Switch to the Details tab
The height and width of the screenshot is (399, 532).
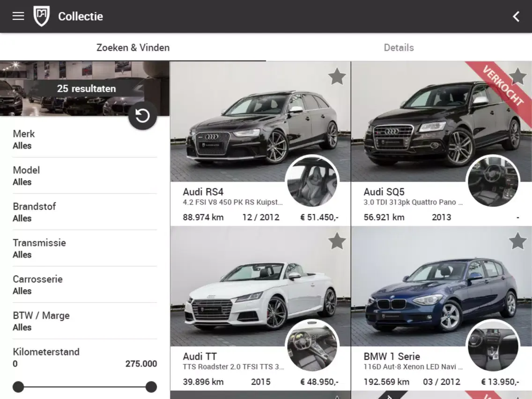click(x=399, y=47)
